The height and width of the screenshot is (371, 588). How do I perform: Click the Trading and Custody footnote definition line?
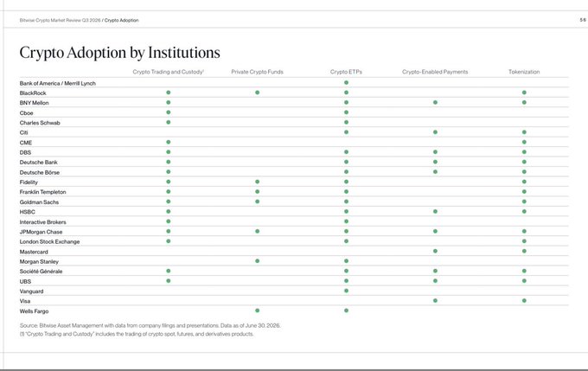coord(137,334)
